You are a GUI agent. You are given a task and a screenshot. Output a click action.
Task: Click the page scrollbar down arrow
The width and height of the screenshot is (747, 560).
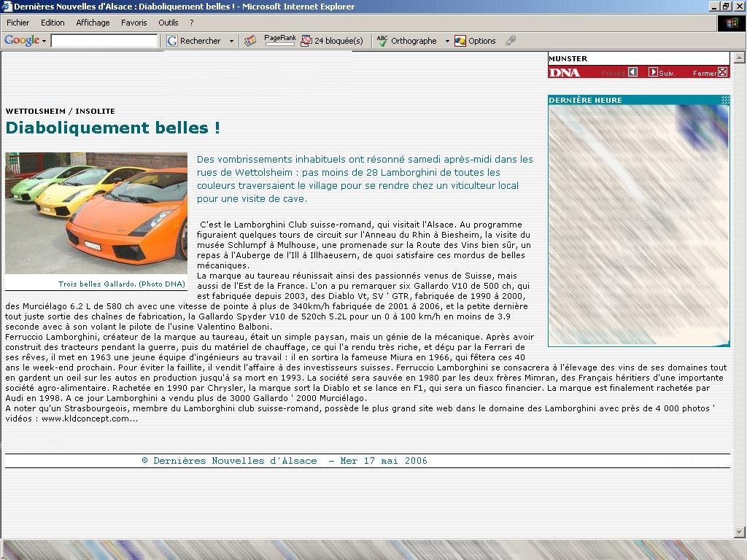pos(740,532)
